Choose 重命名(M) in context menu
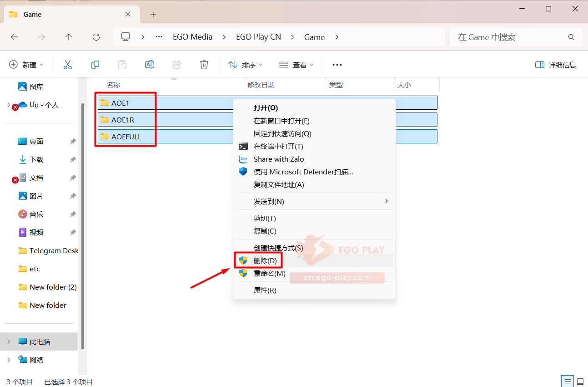The height and width of the screenshot is (387, 588). tap(314, 273)
